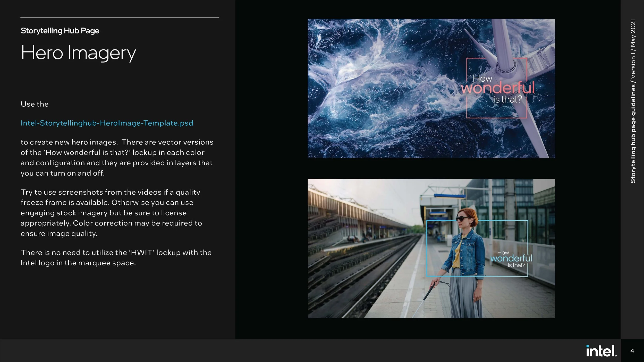Click the page number 4

(632, 351)
